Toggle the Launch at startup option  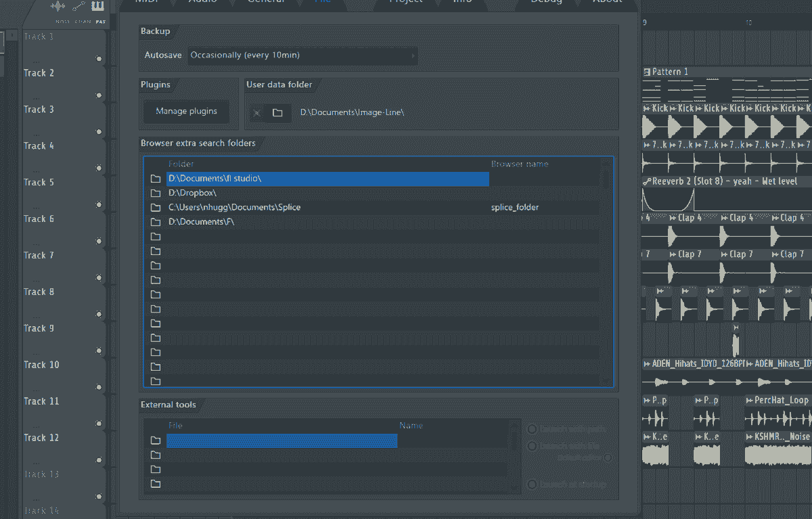(533, 484)
